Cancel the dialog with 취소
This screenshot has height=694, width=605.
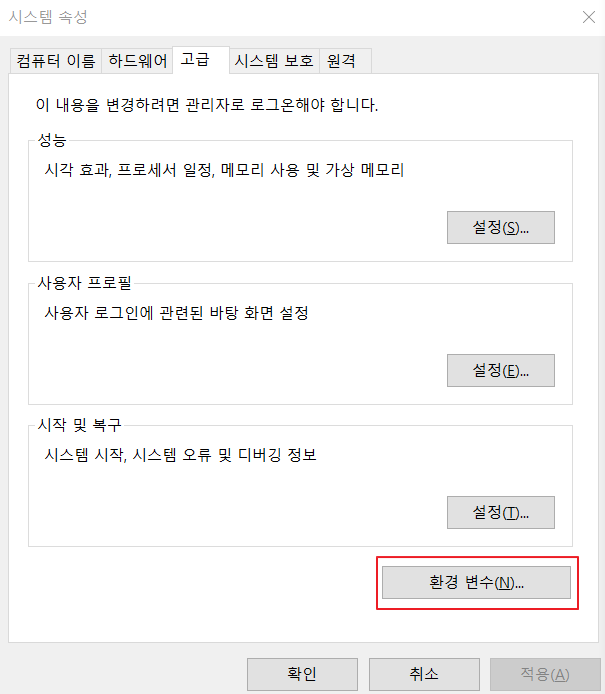click(424, 674)
